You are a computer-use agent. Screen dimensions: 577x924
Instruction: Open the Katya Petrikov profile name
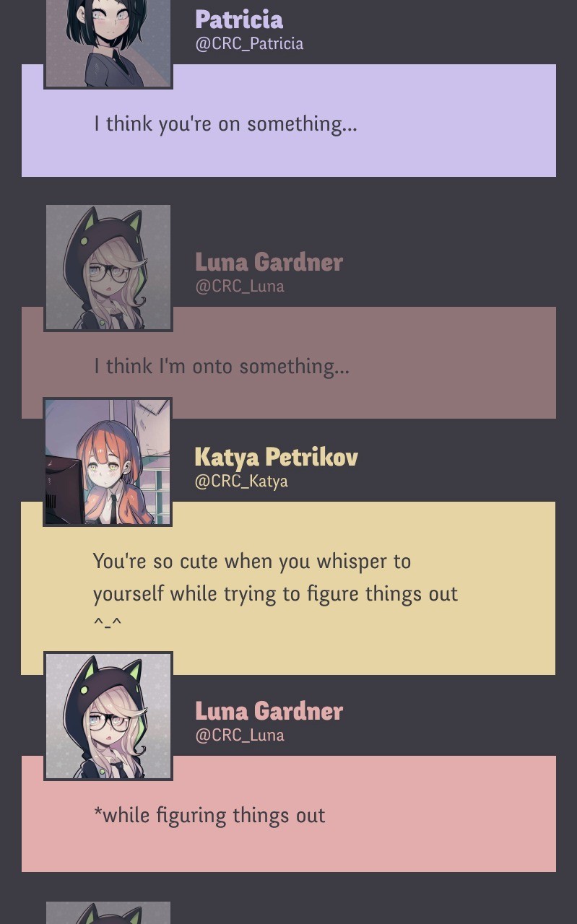[276, 457]
